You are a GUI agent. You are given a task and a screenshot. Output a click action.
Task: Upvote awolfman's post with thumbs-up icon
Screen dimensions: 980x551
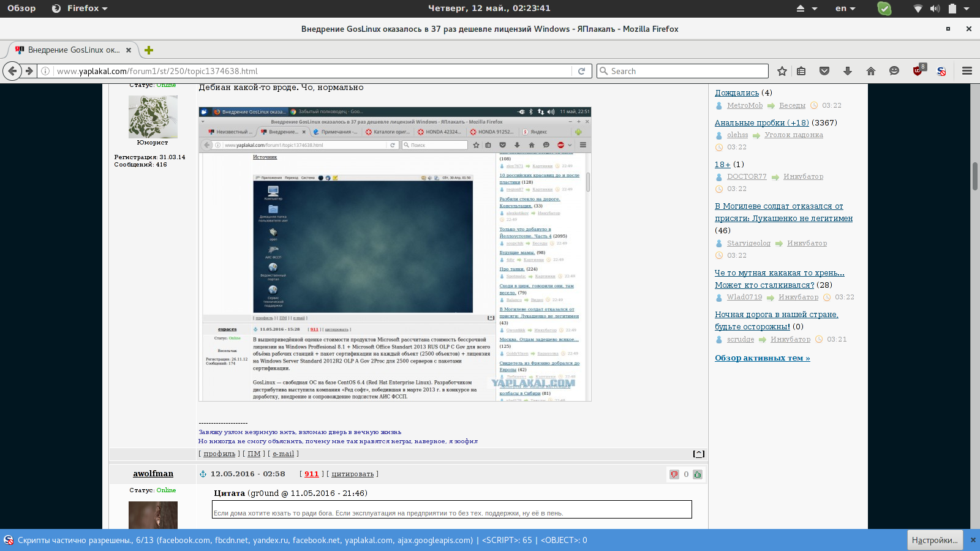[x=698, y=474]
